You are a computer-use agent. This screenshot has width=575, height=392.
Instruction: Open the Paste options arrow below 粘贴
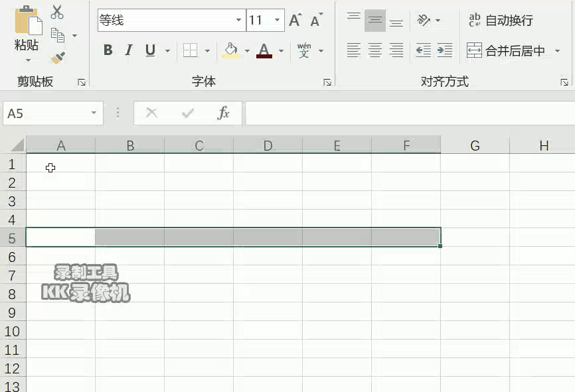(28, 60)
